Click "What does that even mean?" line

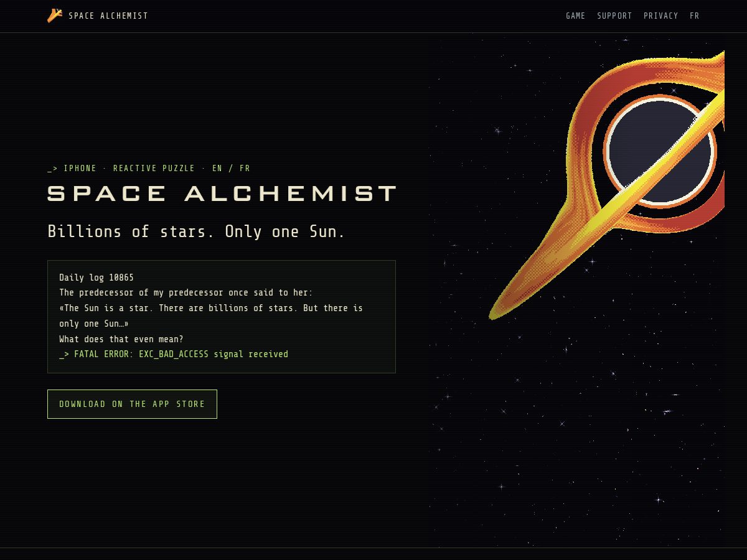121,339
